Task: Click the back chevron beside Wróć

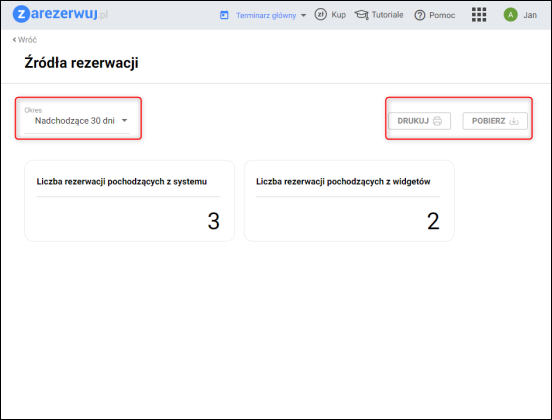Action: (x=14, y=40)
